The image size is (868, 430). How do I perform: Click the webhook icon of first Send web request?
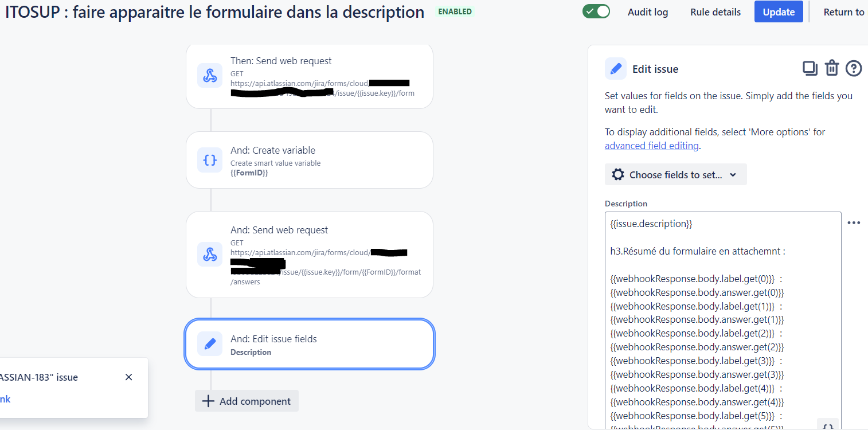click(x=210, y=76)
